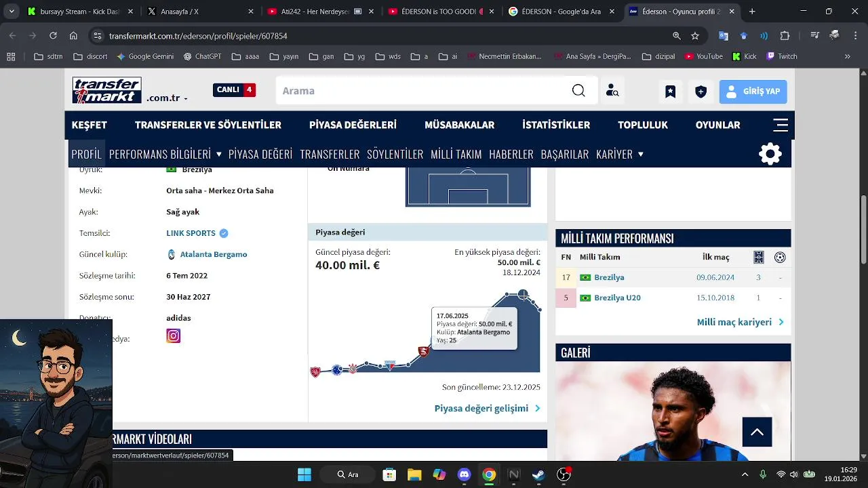Open the ChatGPT bookmark
This screenshot has height=488, width=868.
pos(203,56)
